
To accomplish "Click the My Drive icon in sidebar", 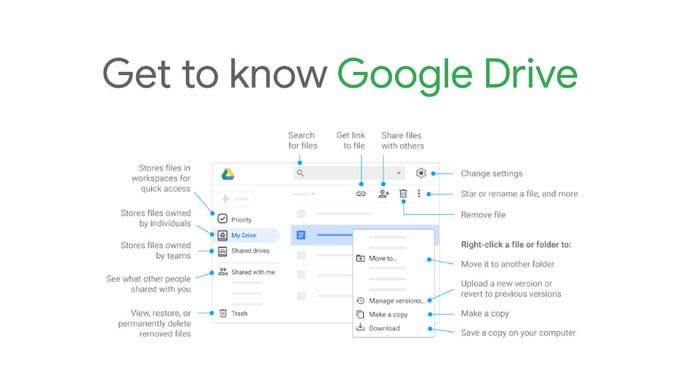I will click(222, 235).
